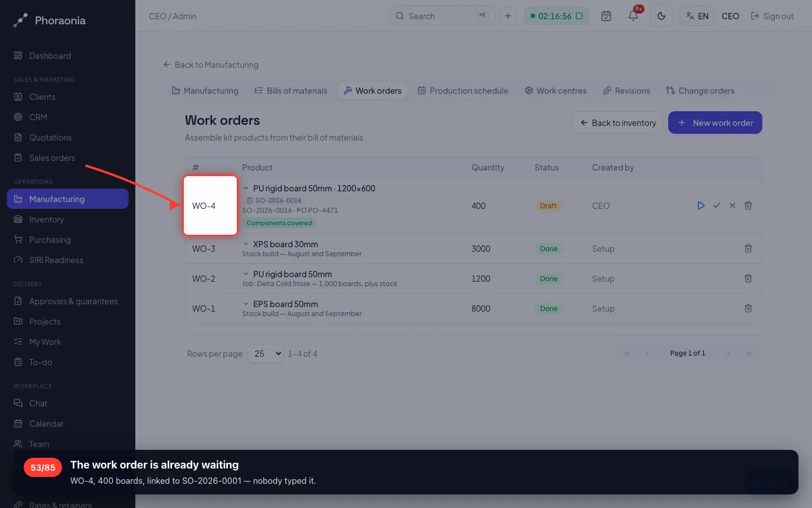Go to the last page of results

coord(749,353)
